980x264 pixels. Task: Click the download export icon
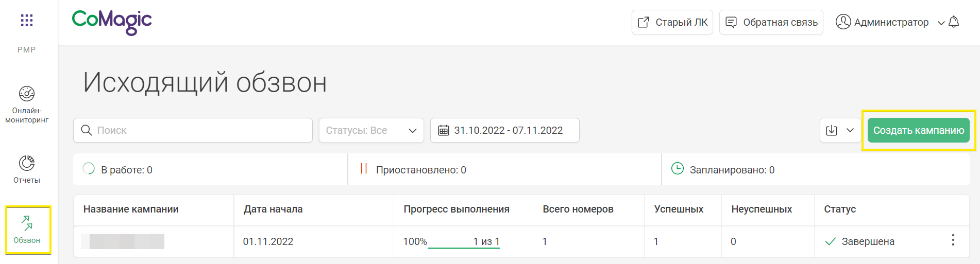(x=832, y=130)
